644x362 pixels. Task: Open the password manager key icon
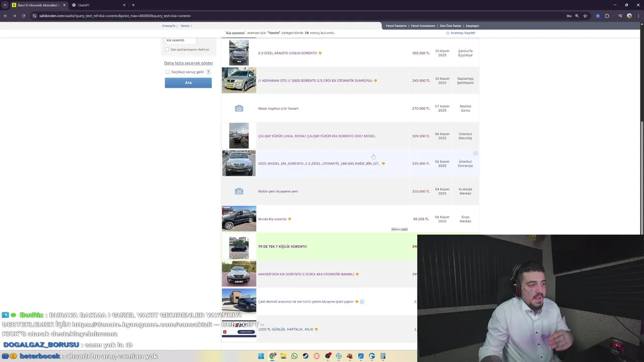[569, 16]
